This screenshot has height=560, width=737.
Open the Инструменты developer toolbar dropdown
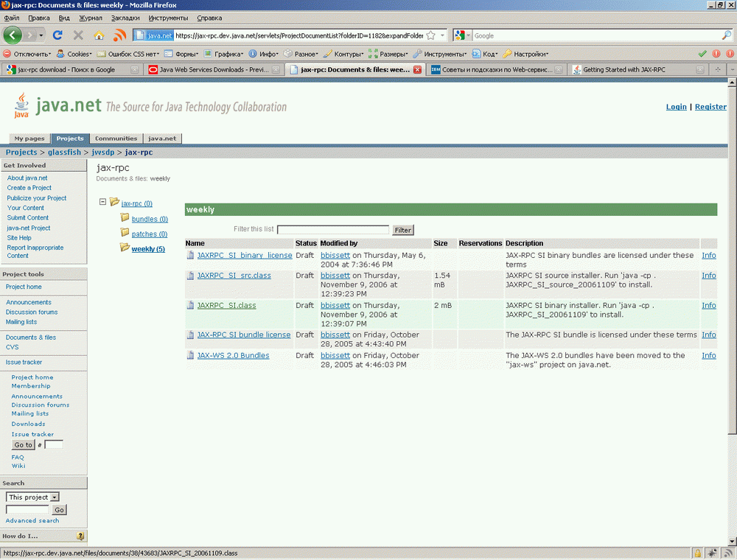tap(439, 54)
